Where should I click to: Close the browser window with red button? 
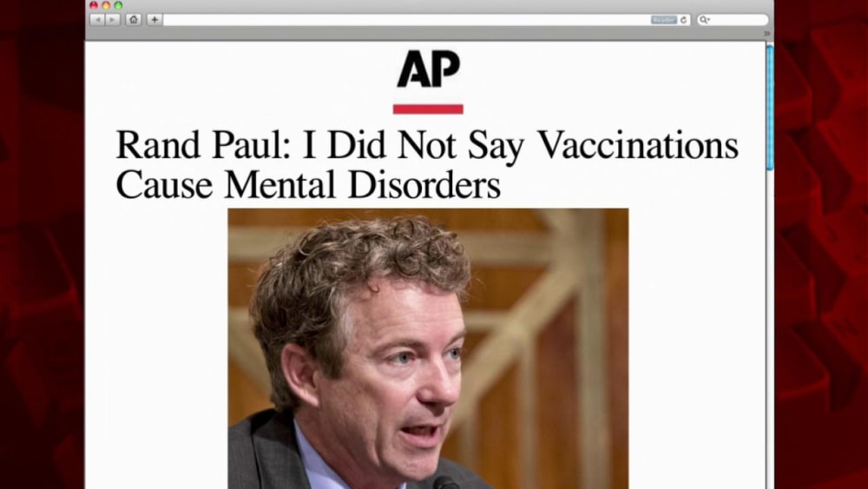click(94, 5)
